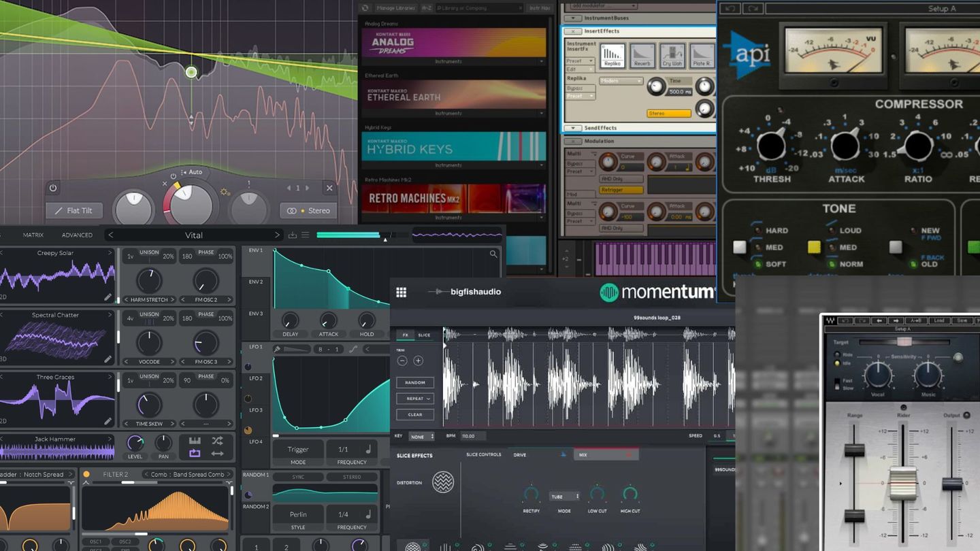Toggle the Retrigger button in Modulation section
The width and height of the screenshot is (980, 551).
621,190
